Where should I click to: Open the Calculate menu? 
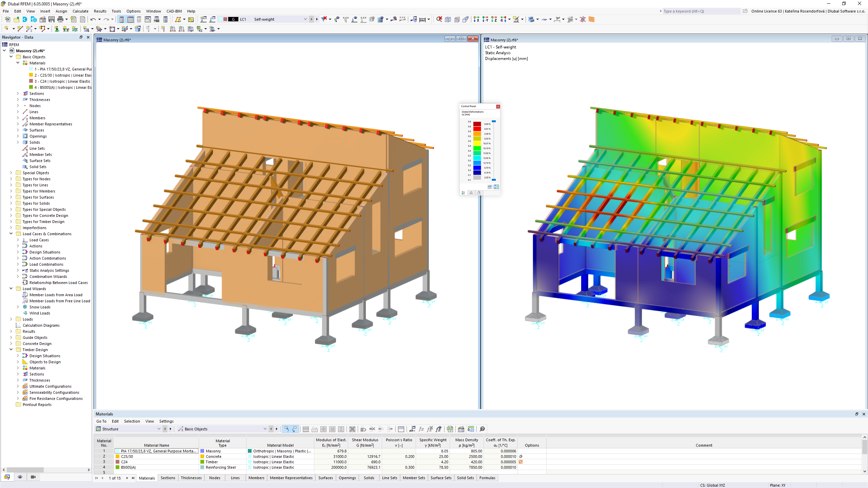pos(80,11)
